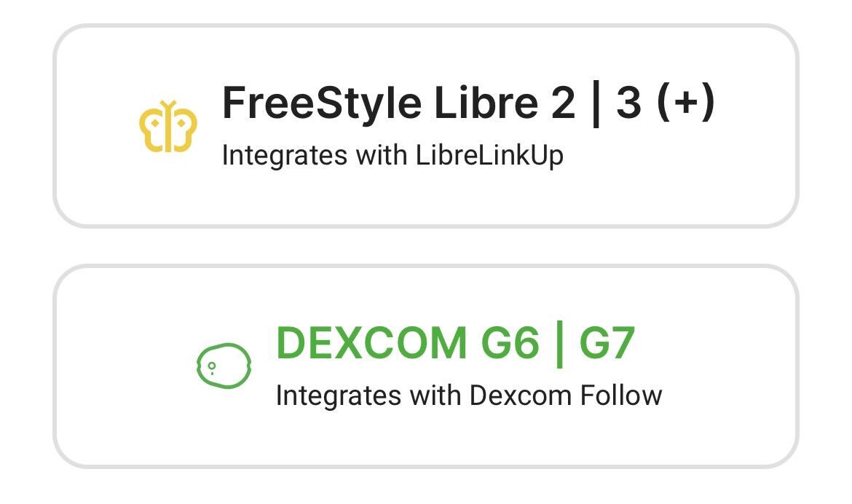Click "Integrates with LibreLinkUp" text
852x504 pixels.
pyautogui.click(x=393, y=155)
